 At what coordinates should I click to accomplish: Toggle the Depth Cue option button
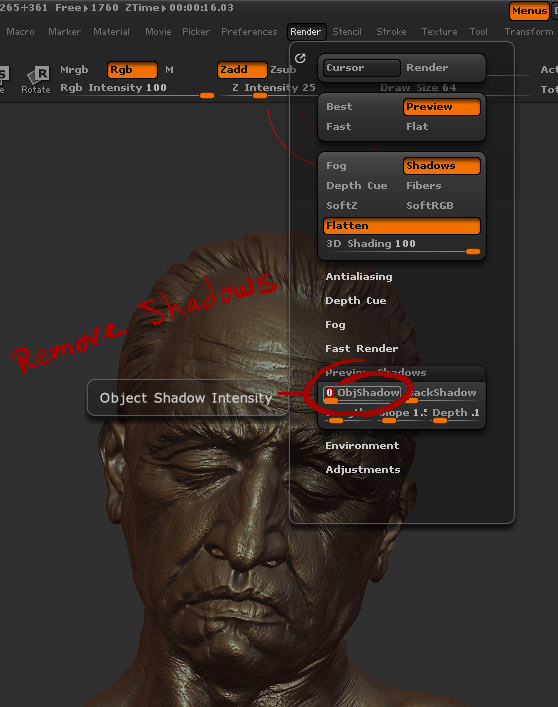tap(357, 186)
